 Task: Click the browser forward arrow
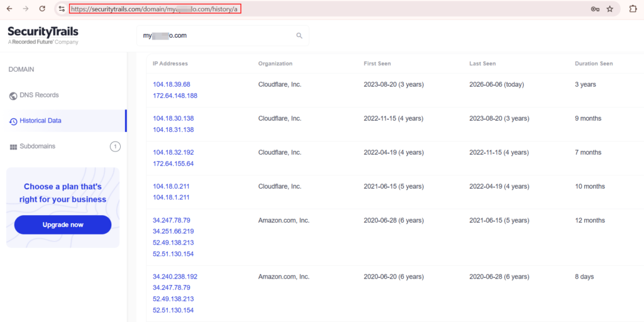coord(25,9)
